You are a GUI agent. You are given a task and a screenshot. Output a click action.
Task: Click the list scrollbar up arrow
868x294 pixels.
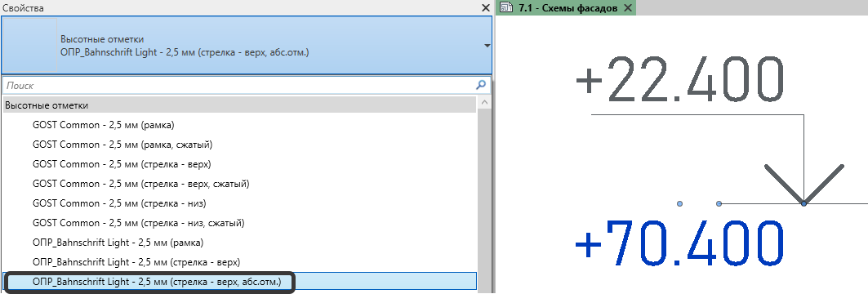click(484, 104)
